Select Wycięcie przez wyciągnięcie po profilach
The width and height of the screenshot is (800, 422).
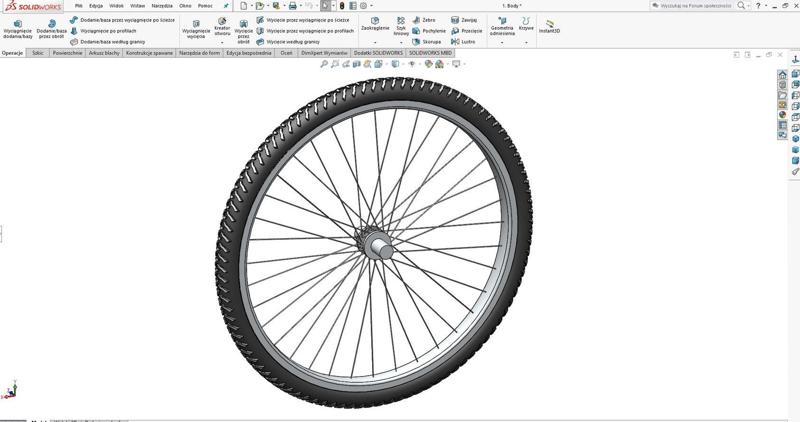pos(305,31)
